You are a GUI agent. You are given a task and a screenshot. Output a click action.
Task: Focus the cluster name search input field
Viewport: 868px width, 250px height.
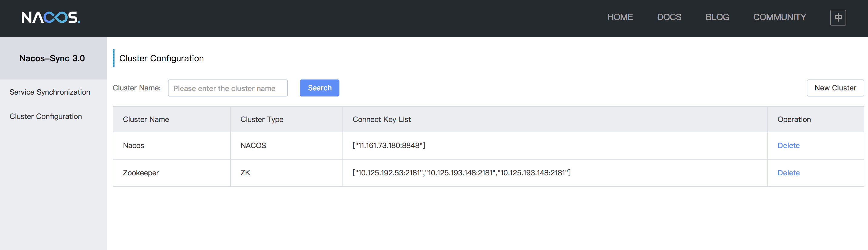[227, 88]
